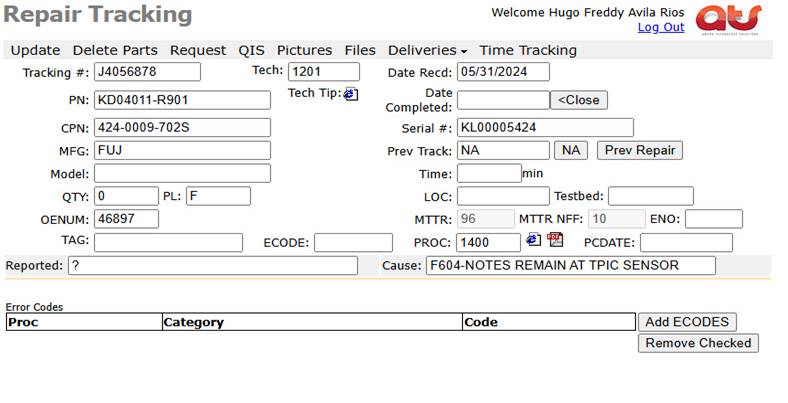Viewport: 788px width, 403px height.
Task: Focus the MFG field containing FUJ
Action: pyautogui.click(x=182, y=150)
